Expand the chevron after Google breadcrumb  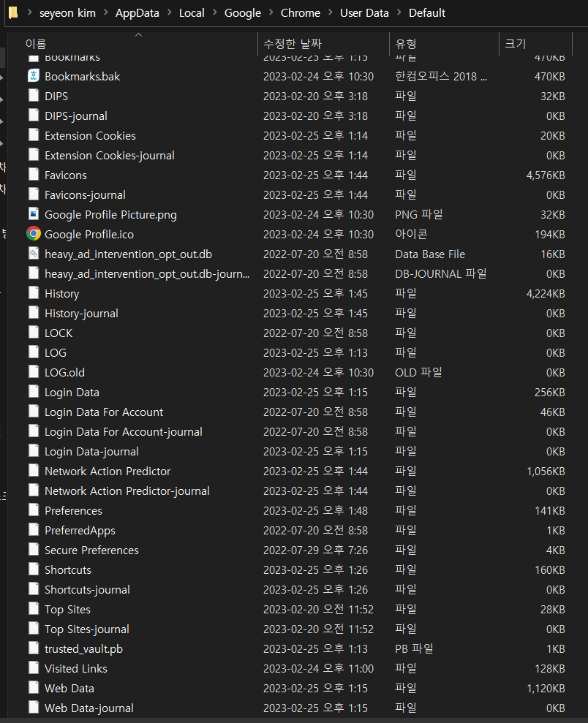(271, 13)
